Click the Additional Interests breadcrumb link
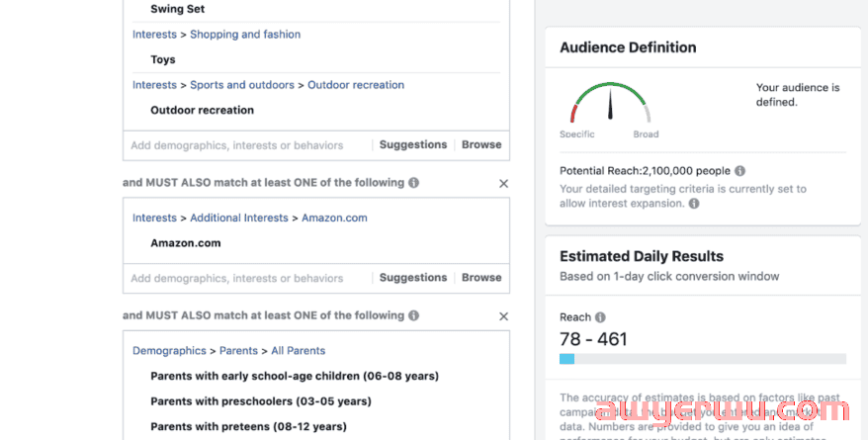 click(x=239, y=218)
